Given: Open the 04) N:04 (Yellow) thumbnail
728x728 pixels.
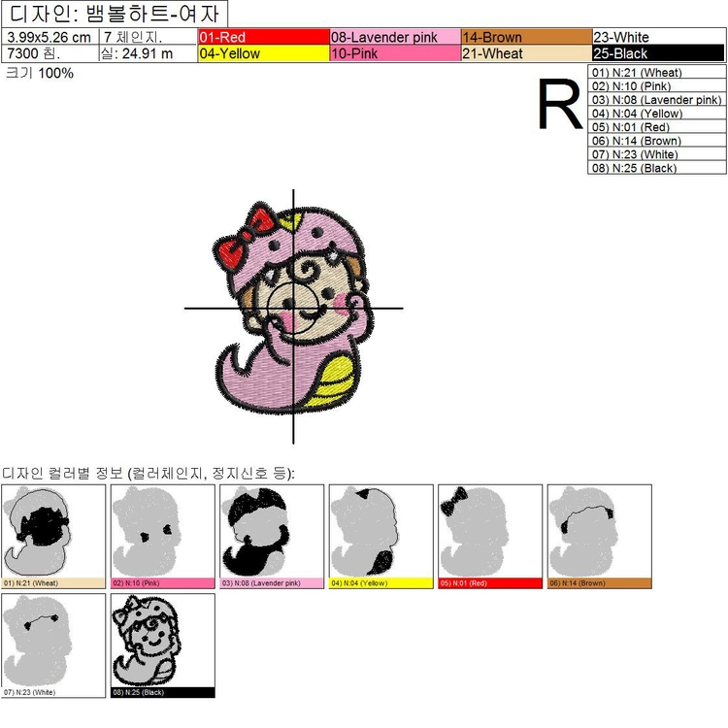Looking at the screenshot, I should tap(381, 537).
